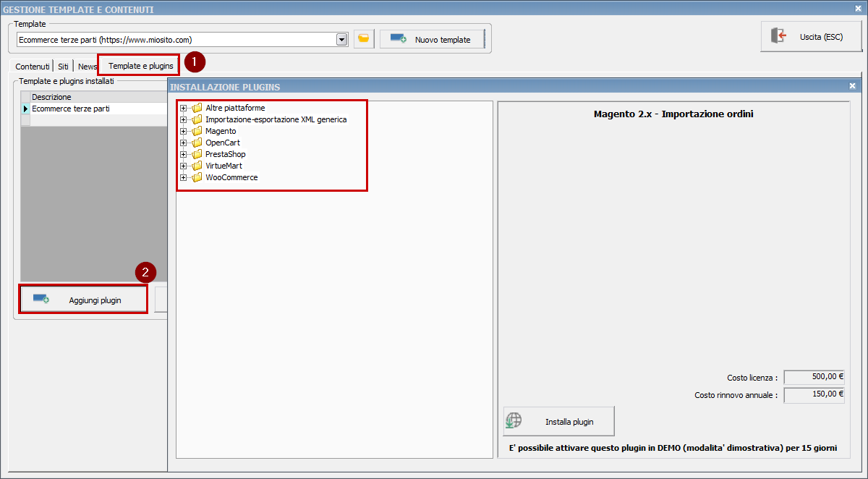Switch to the News tab
Viewport: 868px width, 479px height.
[x=87, y=67]
